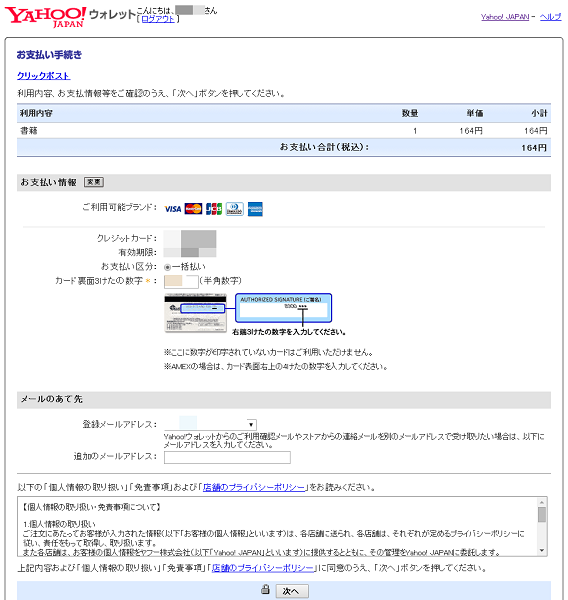The height and width of the screenshot is (600, 568).
Task: Click the JCB brand icon
Action: pyautogui.click(x=214, y=209)
